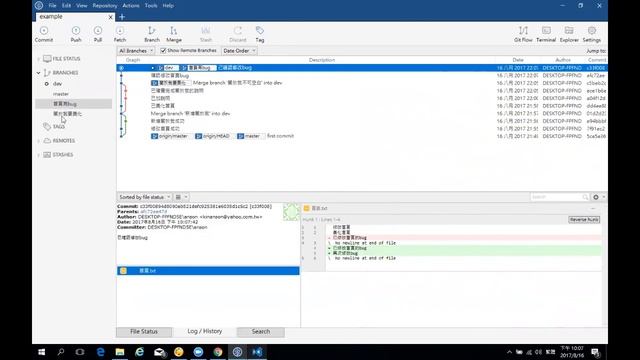Open Chrome from the taskbar
The width and height of the screenshot is (640, 360).
(x=218, y=352)
